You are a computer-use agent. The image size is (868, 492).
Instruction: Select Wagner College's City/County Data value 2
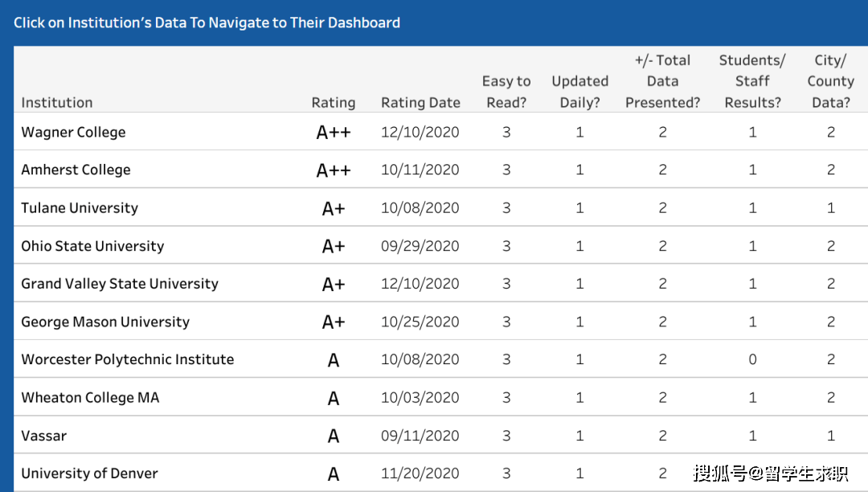click(x=831, y=133)
